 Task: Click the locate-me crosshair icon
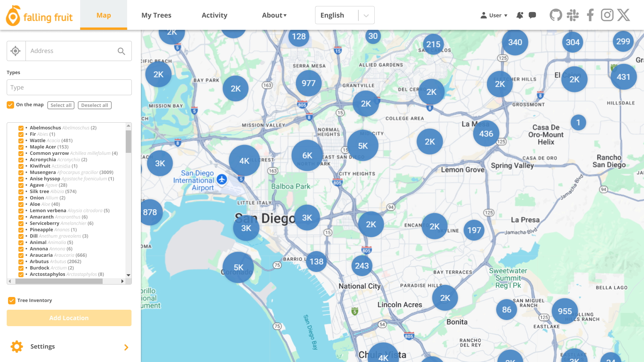[15, 51]
